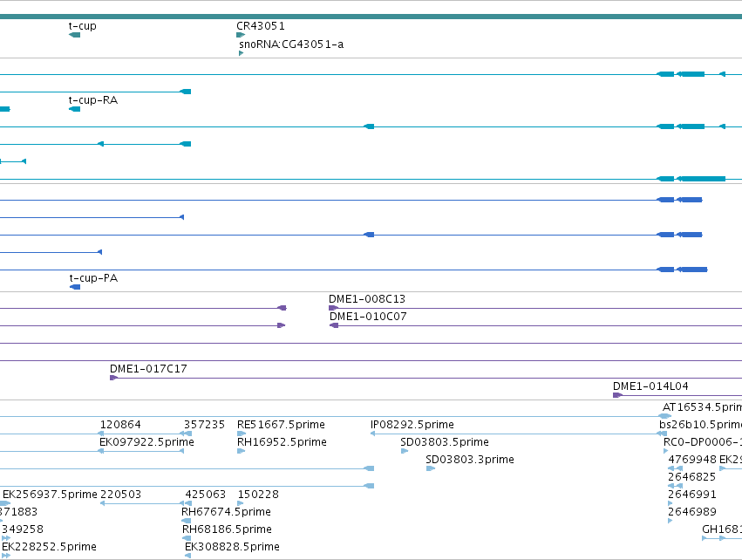
Task: Select the 2646825 EST label
Action: pyautogui.click(x=691, y=477)
